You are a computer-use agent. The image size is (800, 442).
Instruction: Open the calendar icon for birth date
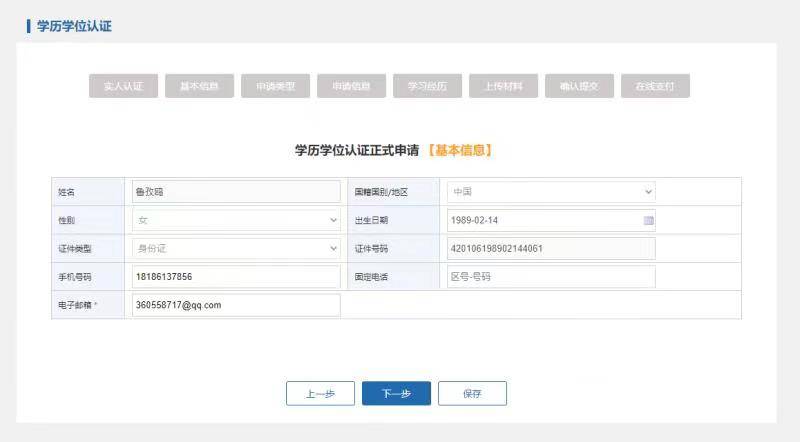pyautogui.click(x=648, y=220)
